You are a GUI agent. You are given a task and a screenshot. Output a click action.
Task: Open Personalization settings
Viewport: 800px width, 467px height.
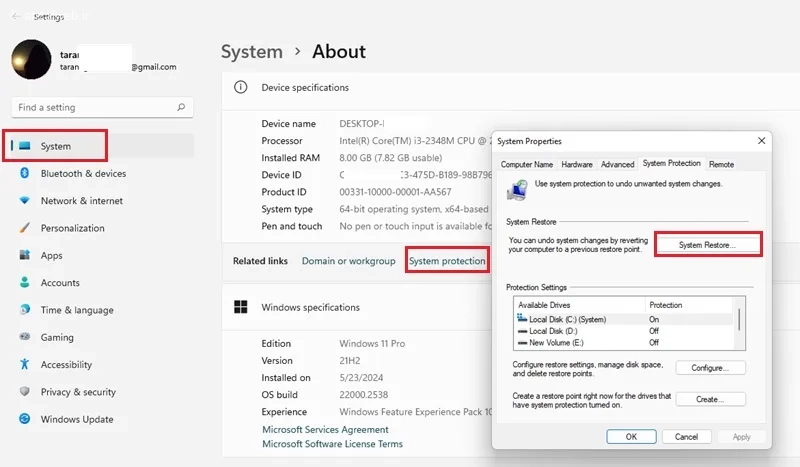click(102, 228)
